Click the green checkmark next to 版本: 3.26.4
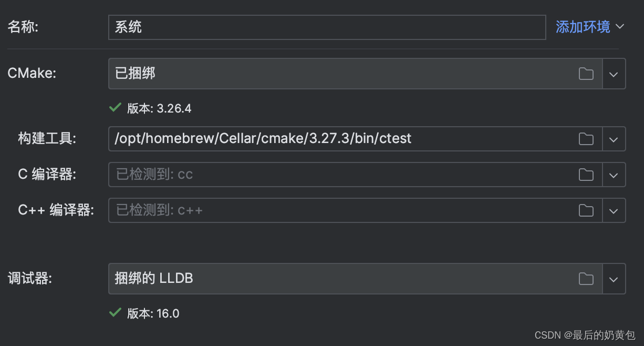Viewport: 644px width, 346px height. point(115,108)
